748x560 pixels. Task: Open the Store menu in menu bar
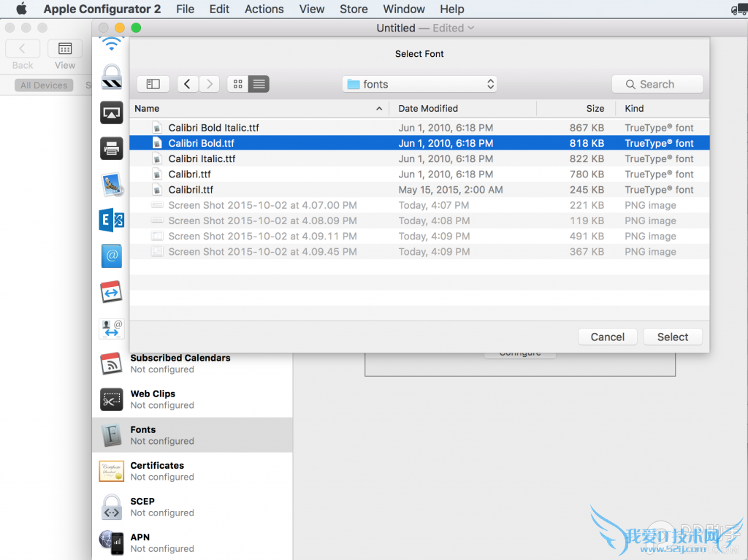354,9
